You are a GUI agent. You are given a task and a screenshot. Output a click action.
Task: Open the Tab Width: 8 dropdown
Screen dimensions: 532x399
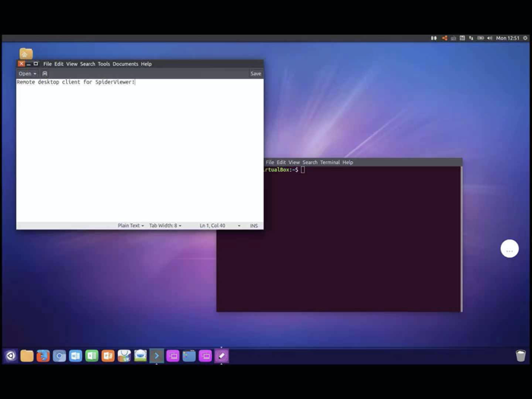pos(165,226)
